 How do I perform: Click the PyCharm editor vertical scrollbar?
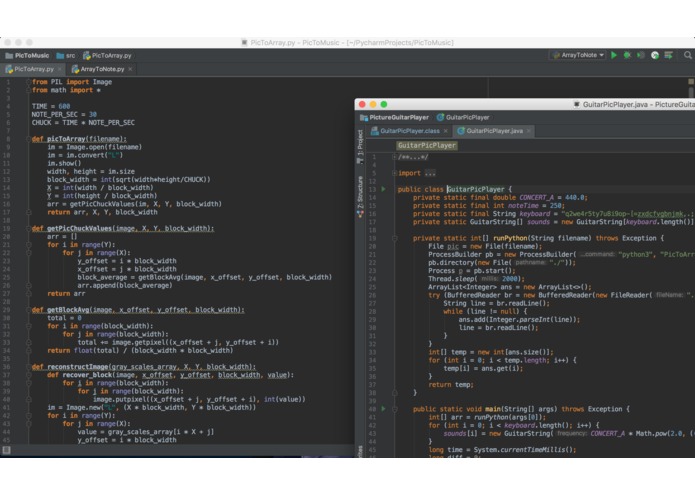[691, 92]
